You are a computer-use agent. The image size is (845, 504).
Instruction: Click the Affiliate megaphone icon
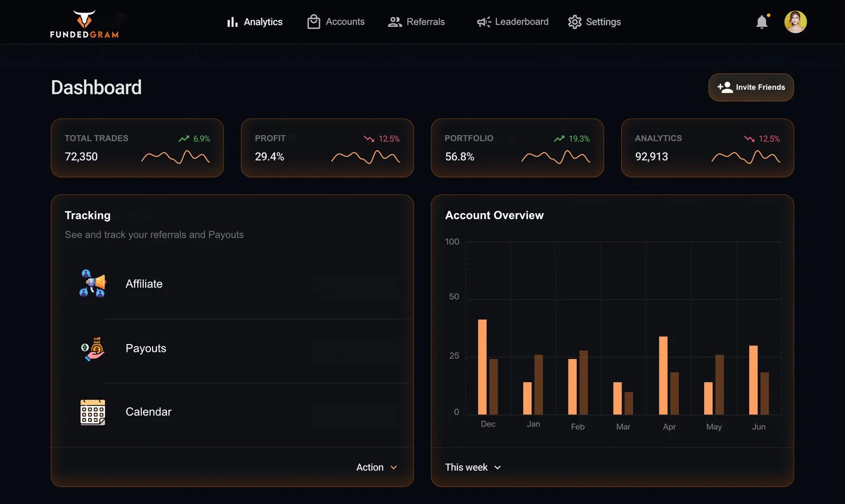tap(93, 284)
